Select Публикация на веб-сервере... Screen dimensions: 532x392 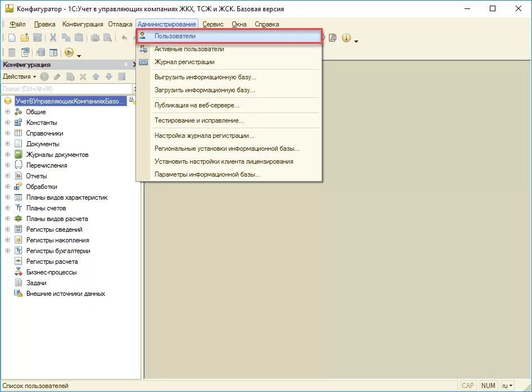[x=229, y=105]
